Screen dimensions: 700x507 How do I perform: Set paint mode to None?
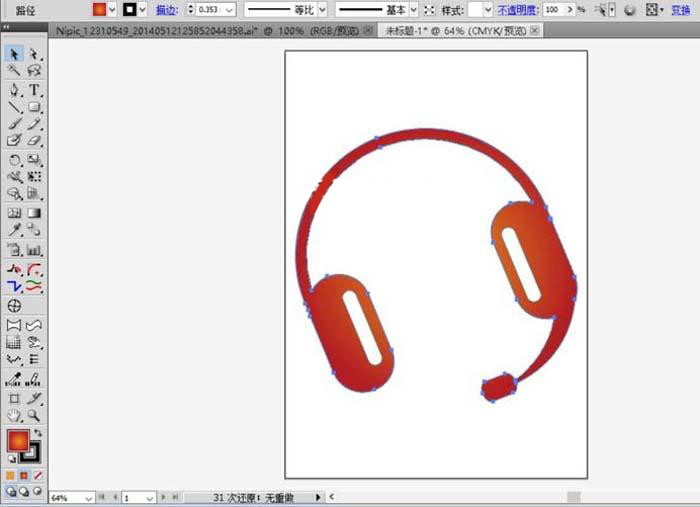coord(38,475)
